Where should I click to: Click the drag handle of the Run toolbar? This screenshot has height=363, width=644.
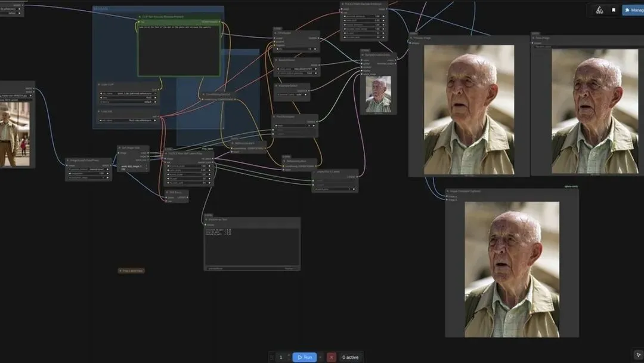point(271,357)
